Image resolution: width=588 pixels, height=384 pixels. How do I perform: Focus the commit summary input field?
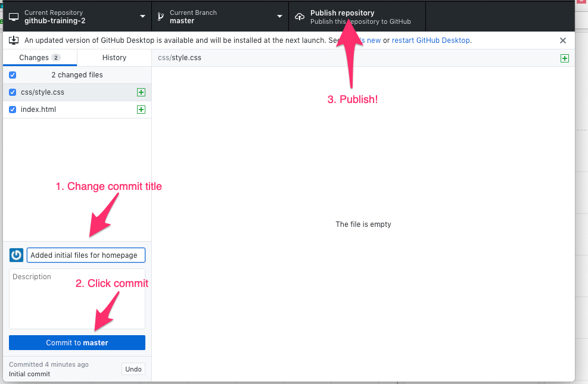click(x=86, y=255)
